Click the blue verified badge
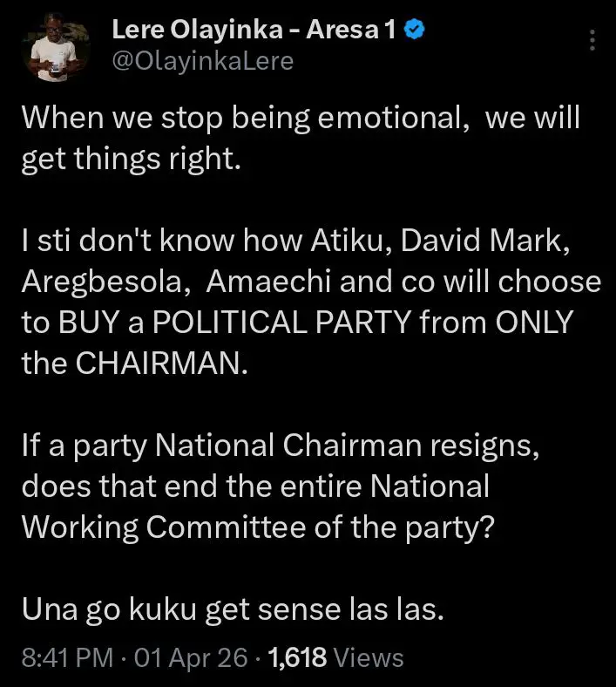This screenshot has width=616, height=687. tap(415, 31)
